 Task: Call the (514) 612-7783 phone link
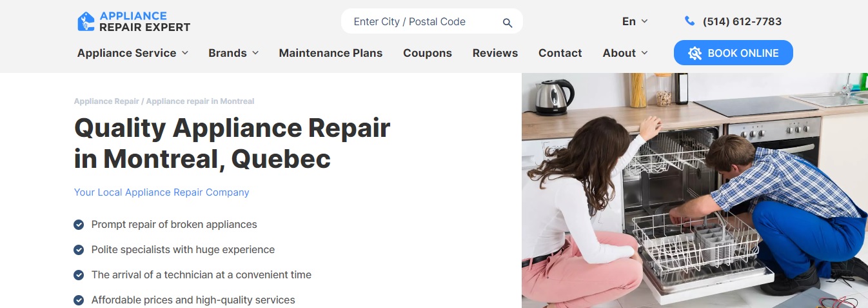click(742, 21)
